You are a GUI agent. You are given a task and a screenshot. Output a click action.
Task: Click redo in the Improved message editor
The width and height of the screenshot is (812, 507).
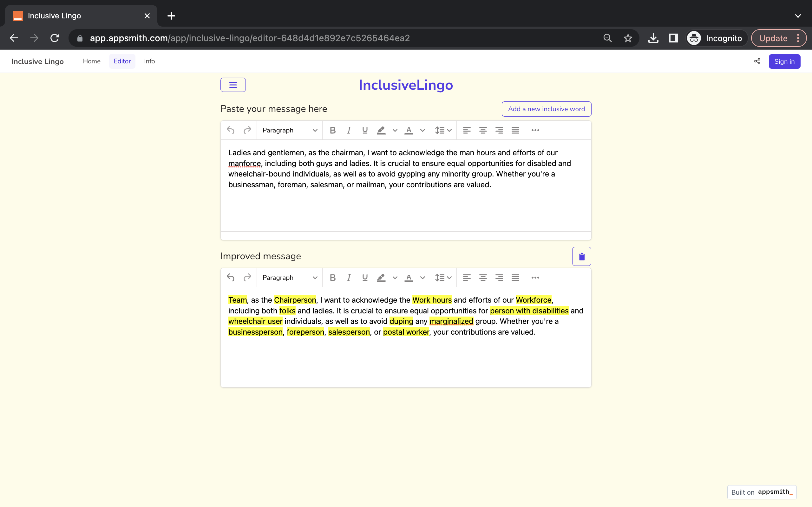[247, 278]
